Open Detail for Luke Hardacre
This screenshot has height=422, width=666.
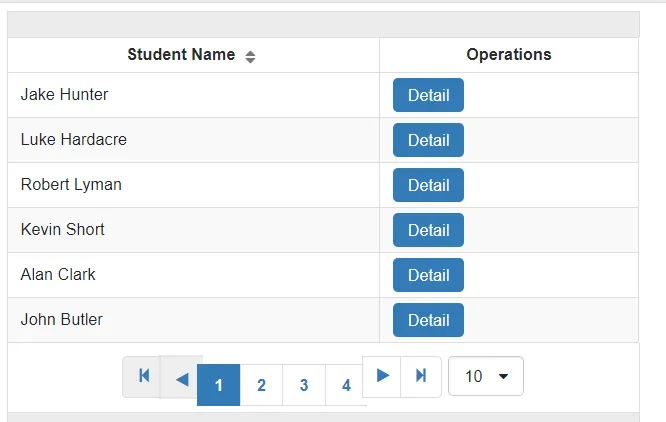point(428,140)
